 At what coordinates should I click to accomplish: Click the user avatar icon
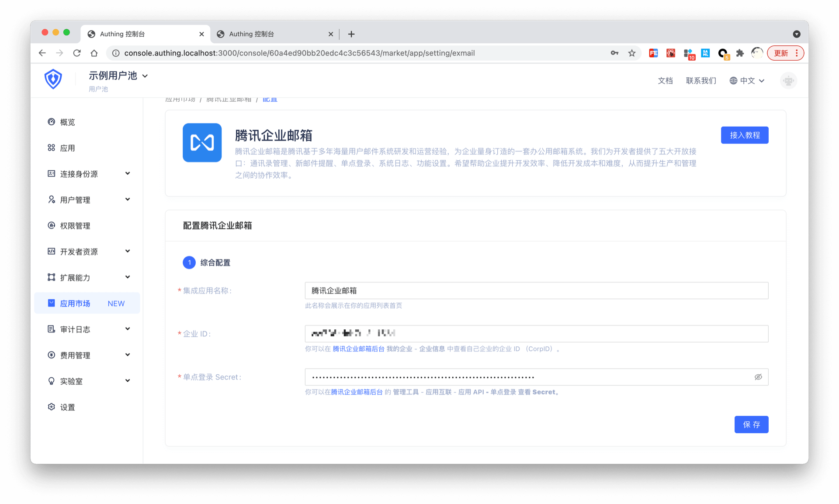[x=788, y=81]
